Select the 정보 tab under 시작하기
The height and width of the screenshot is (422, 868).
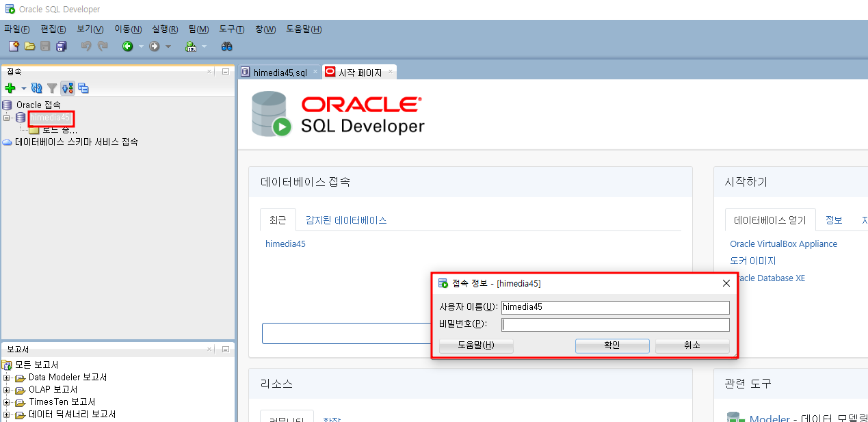[x=834, y=220]
